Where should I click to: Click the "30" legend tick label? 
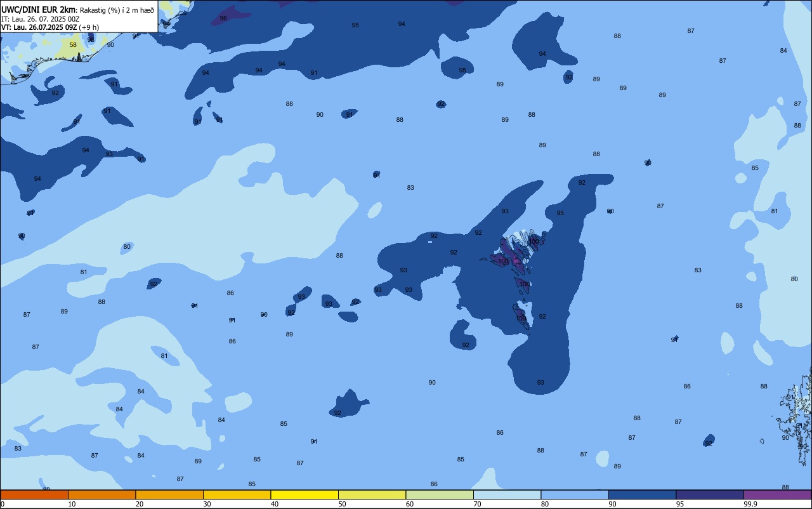(x=207, y=504)
